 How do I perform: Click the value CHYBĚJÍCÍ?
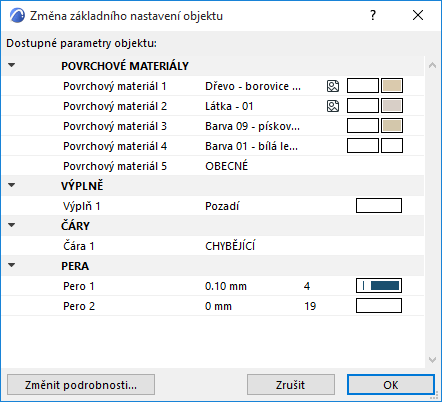point(230,246)
